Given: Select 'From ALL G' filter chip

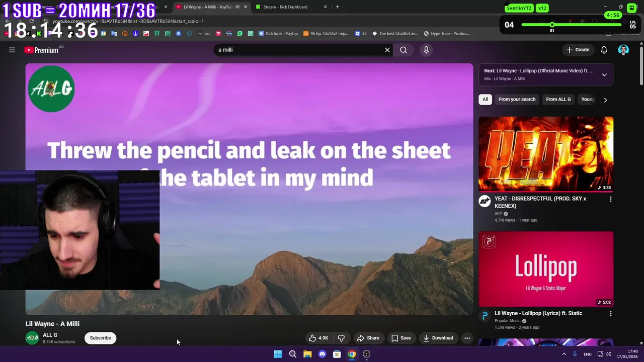Looking at the screenshot, I should [x=558, y=100].
